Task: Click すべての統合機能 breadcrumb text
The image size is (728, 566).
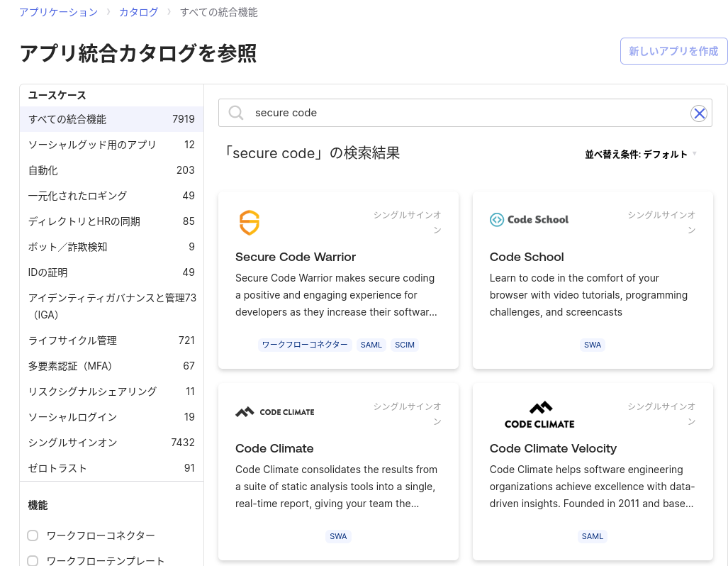Action: coord(218,12)
